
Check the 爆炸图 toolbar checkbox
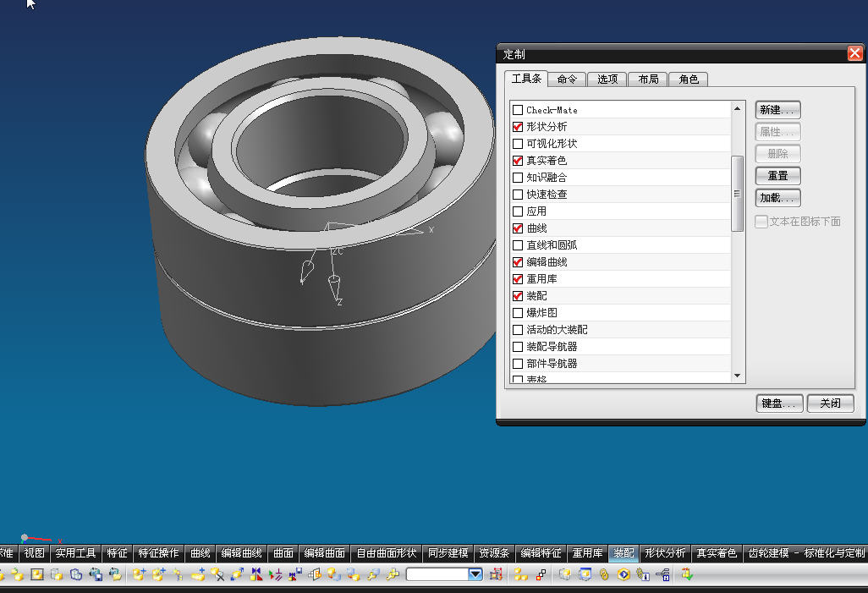(518, 313)
